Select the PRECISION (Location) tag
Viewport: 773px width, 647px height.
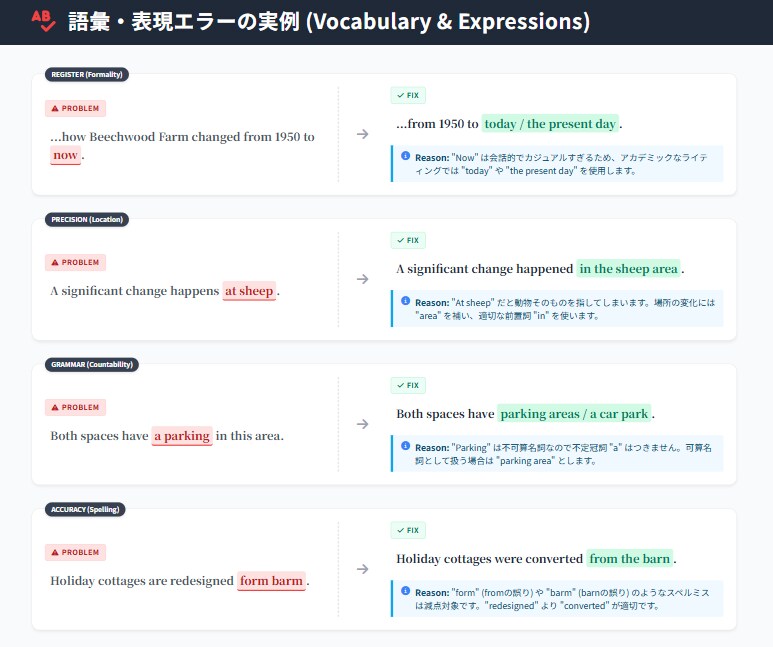[x=87, y=219]
